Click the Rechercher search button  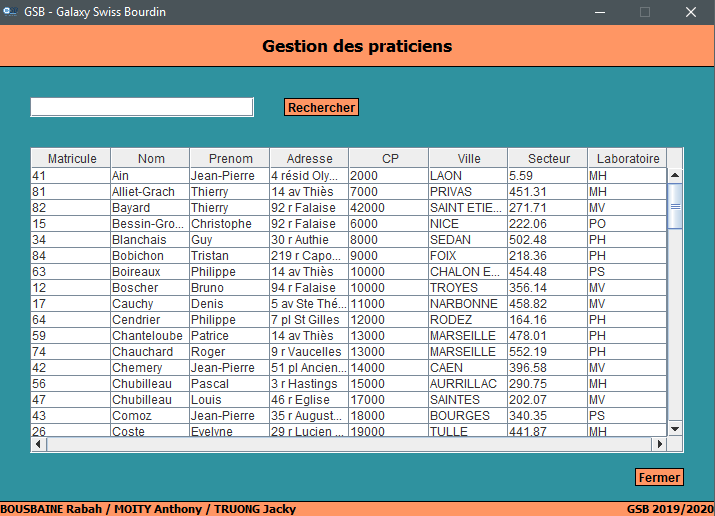coord(321,107)
